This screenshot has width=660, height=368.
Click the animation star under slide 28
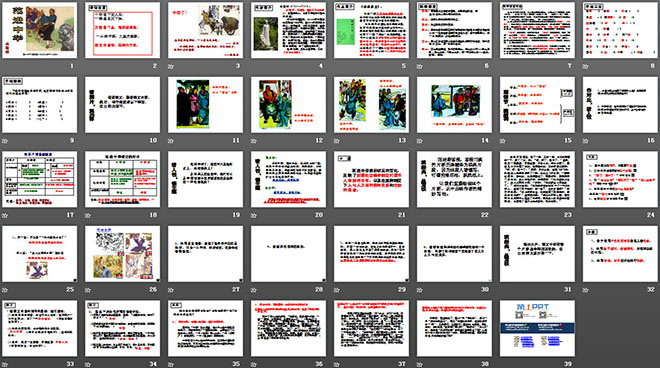(x=253, y=290)
